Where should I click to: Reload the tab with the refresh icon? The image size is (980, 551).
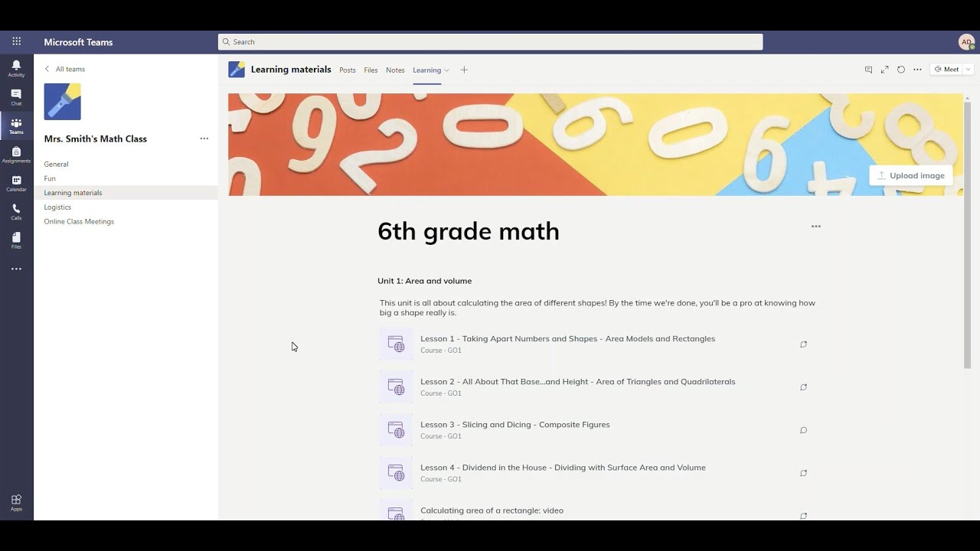(x=900, y=70)
